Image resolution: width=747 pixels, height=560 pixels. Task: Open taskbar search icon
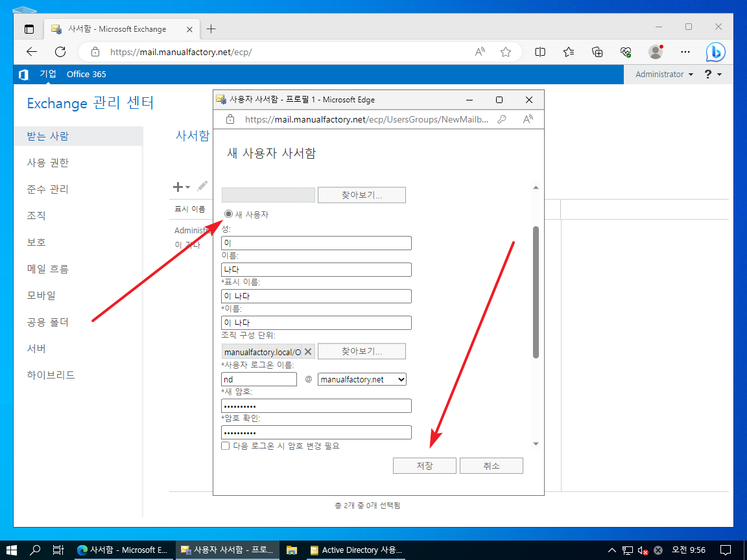35,550
